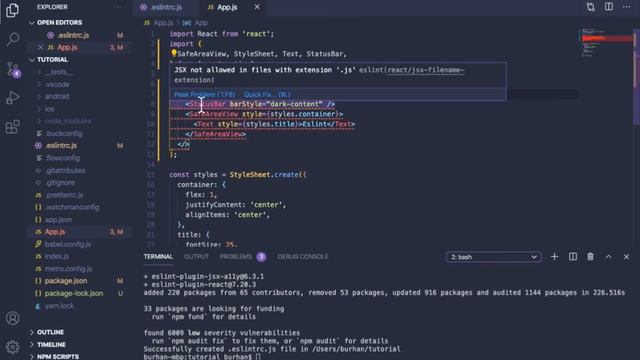640x360 pixels.
Task: Open .flowconfig file
Action: (62, 158)
